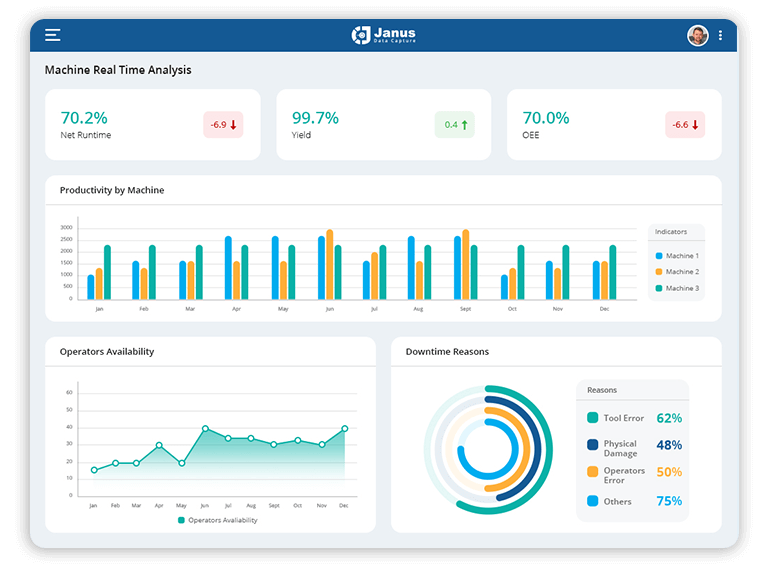Viewport: 768px width, 566px height.
Task: Open the Yield 99.7% card
Action: pos(383,125)
